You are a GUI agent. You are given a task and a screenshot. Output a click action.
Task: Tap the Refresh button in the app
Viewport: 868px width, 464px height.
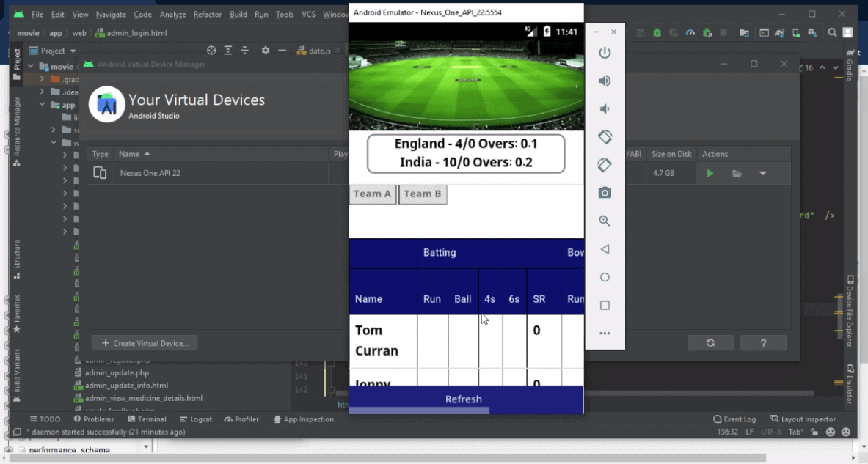(x=464, y=399)
